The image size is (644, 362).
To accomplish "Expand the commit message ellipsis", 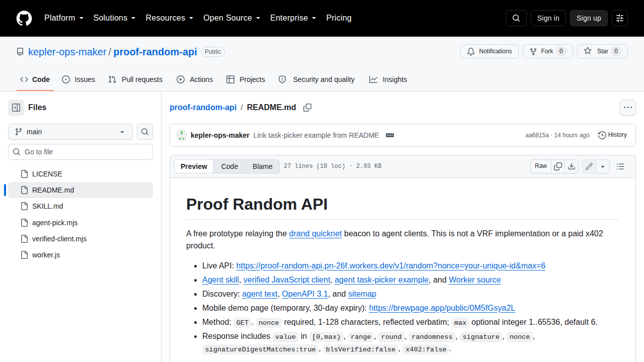I will click(389, 135).
